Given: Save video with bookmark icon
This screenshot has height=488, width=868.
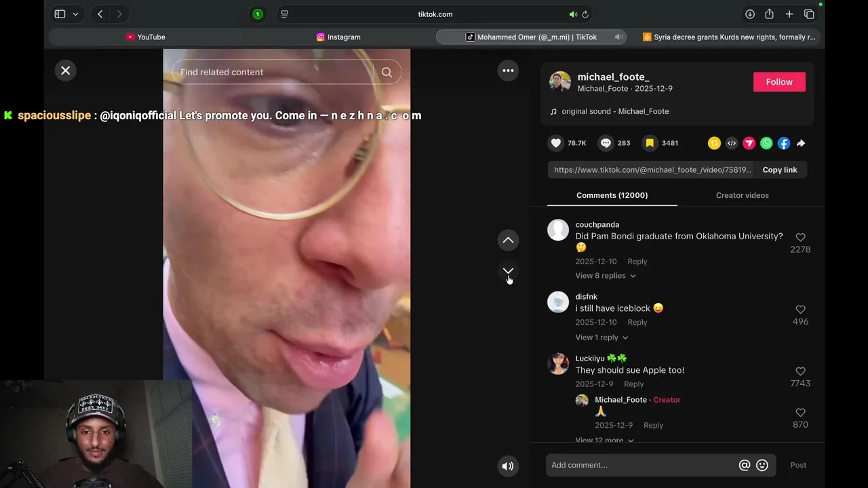Looking at the screenshot, I should [650, 143].
